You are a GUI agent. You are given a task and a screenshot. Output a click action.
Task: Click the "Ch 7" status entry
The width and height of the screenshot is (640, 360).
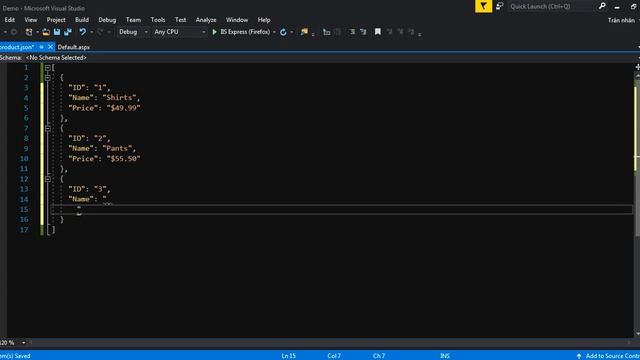click(379, 356)
